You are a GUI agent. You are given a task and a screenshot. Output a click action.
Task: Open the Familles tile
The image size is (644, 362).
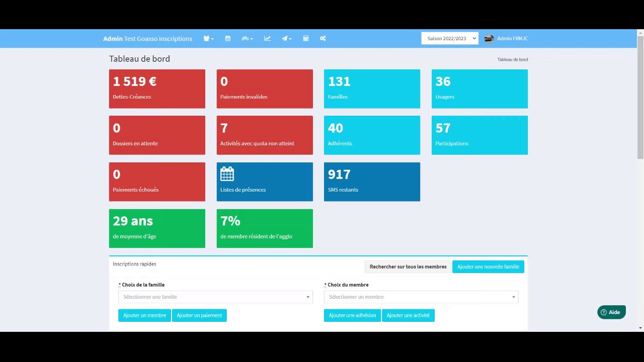[372, 89]
